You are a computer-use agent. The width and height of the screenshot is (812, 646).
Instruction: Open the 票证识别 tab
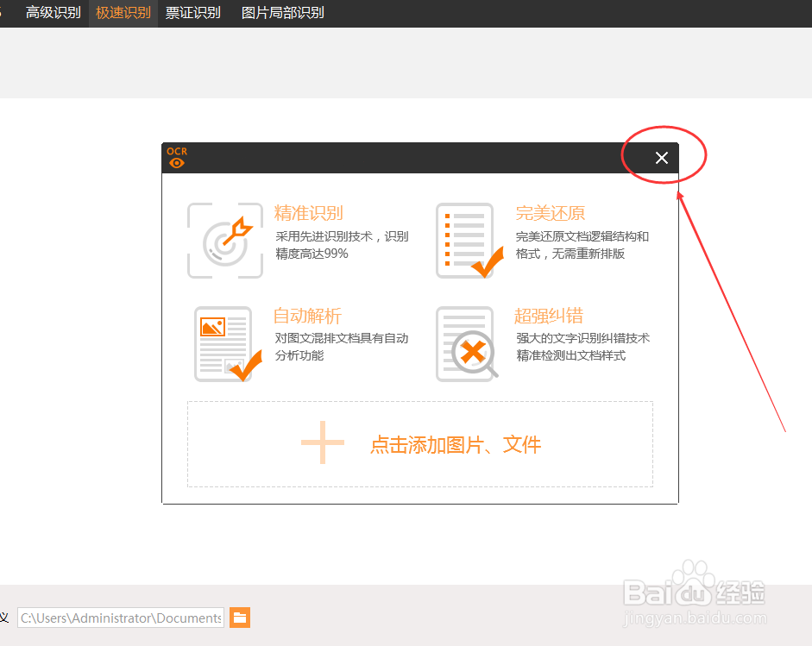(192, 12)
